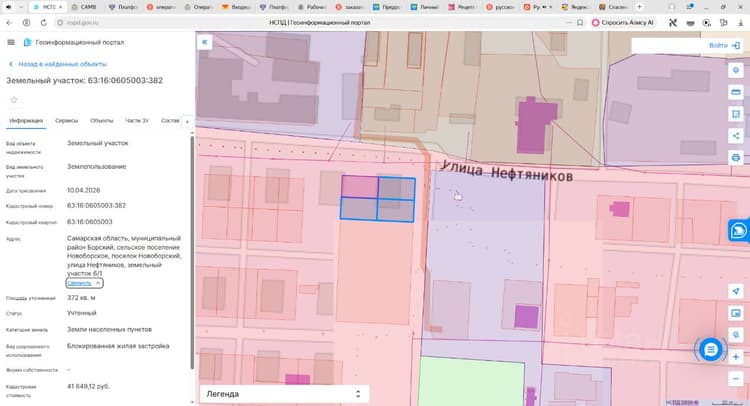Click the status value Учтенный

pos(81,313)
